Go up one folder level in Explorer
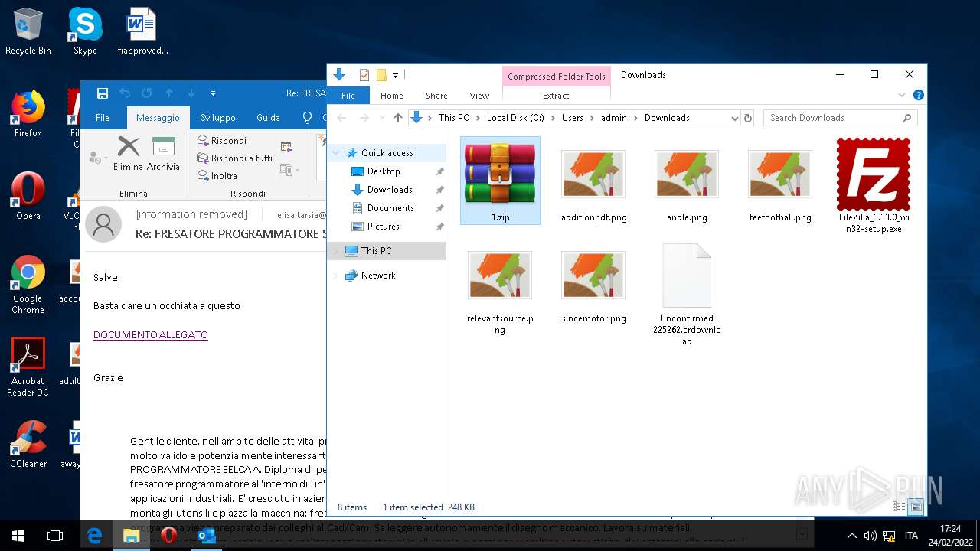 point(397,118)
